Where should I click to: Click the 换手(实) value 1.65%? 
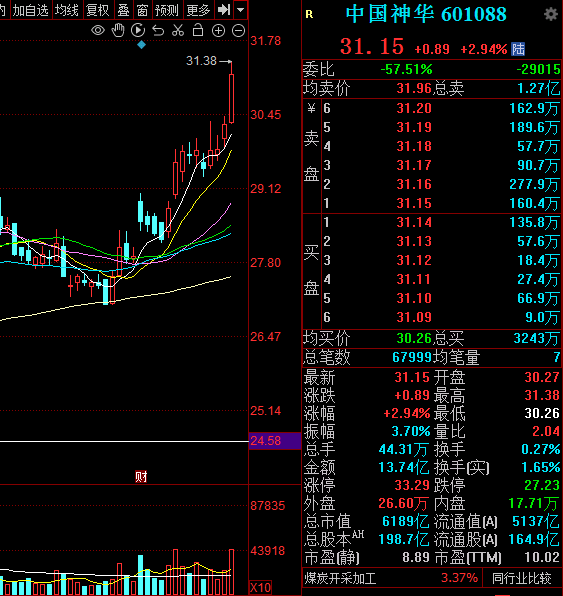pyautogui.click(x=541, y=468)
